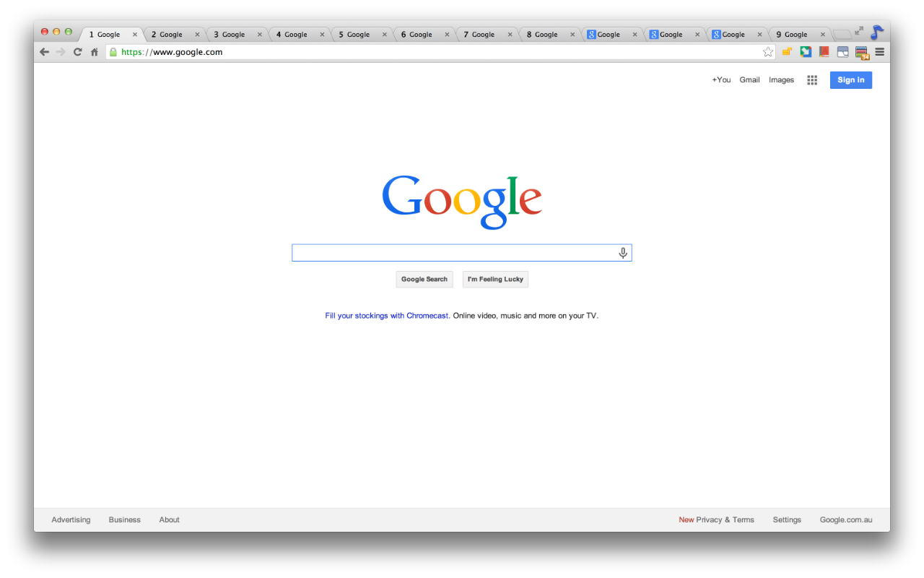Switch to the 2 Google tab
The height and width of the screenshot is (578, 924).
click(x=175, y=35)
